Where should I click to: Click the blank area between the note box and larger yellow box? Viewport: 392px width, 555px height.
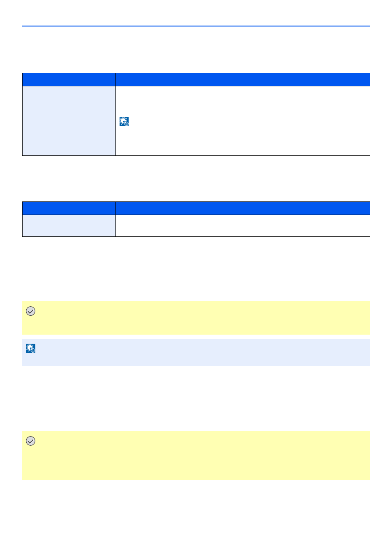click(196, 398)
